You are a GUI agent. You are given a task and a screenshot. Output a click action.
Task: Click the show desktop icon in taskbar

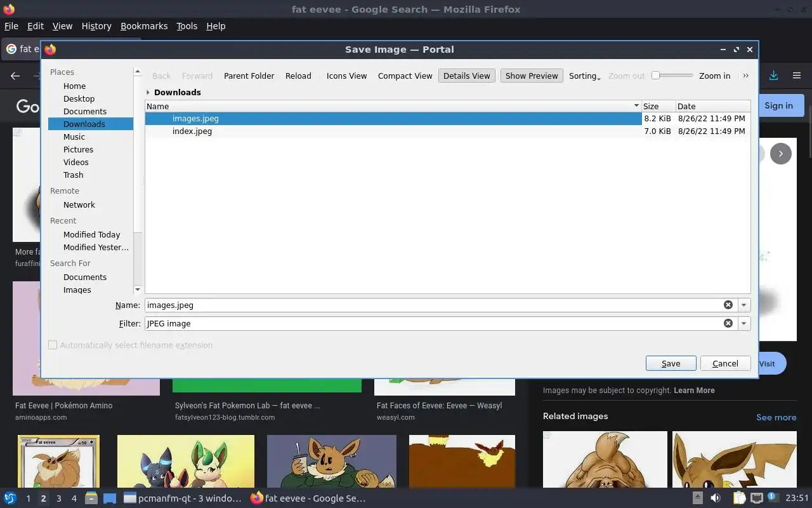click(109, 498)
